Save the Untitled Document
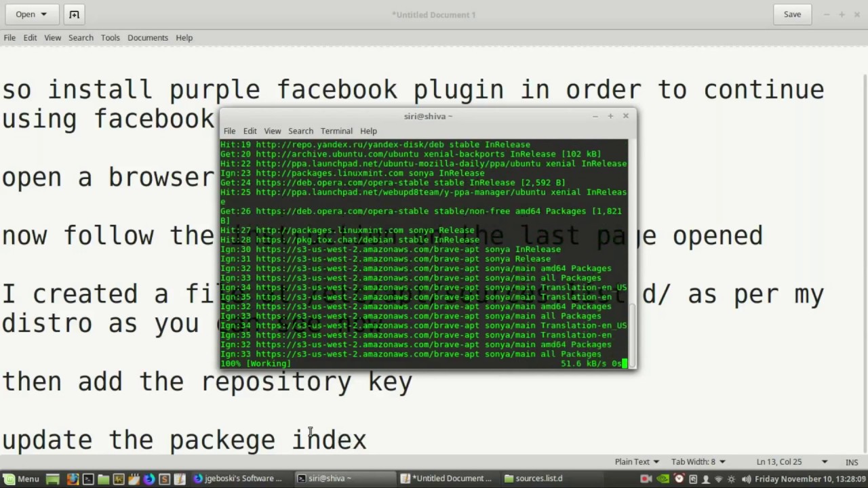This screenshot has width=868, height=488. pyautogui.click(x=792, y=14)
